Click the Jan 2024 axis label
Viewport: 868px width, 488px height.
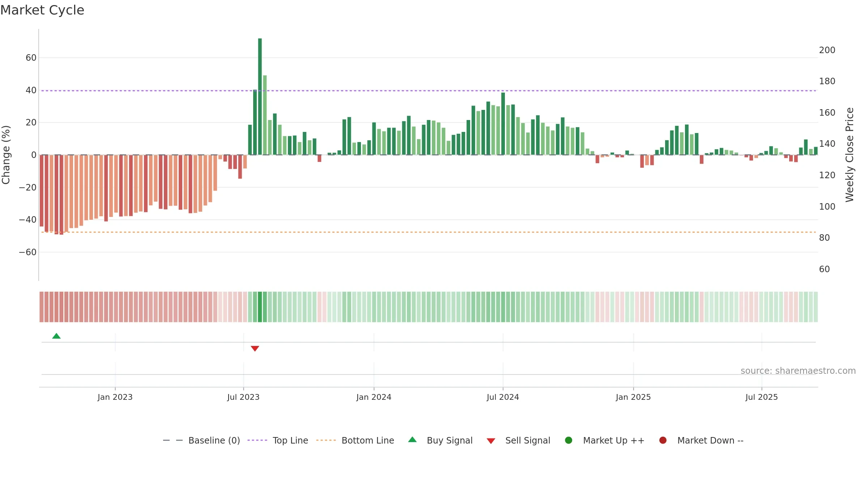[x=374, y=397]
